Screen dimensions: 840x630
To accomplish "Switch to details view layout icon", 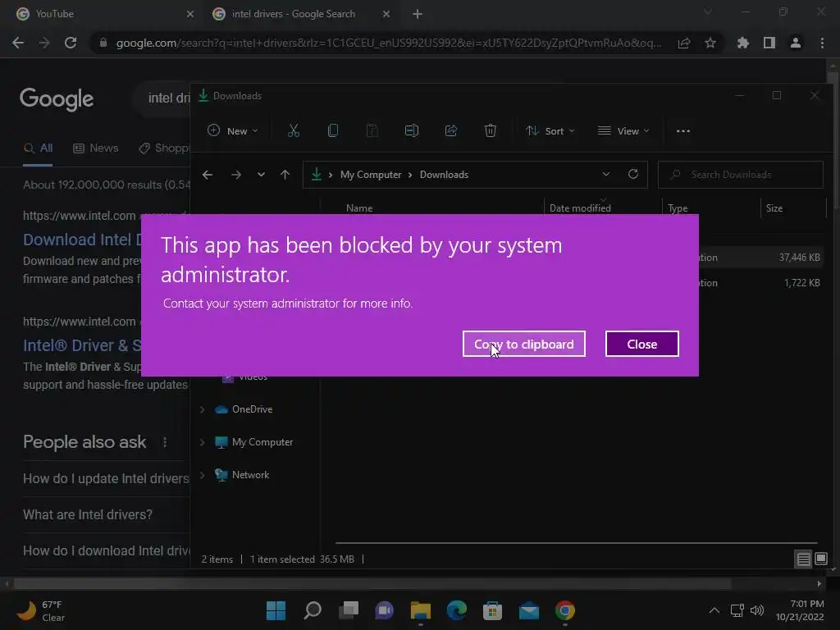I will [x=803, y=559].
